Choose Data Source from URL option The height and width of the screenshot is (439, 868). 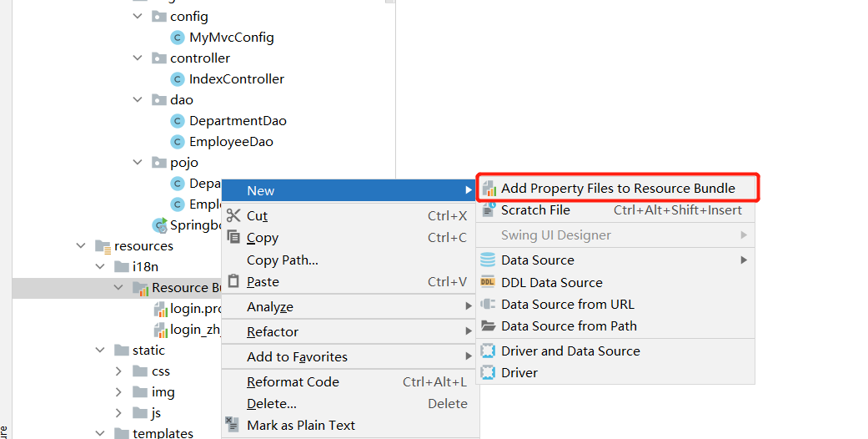click(567, 305)
